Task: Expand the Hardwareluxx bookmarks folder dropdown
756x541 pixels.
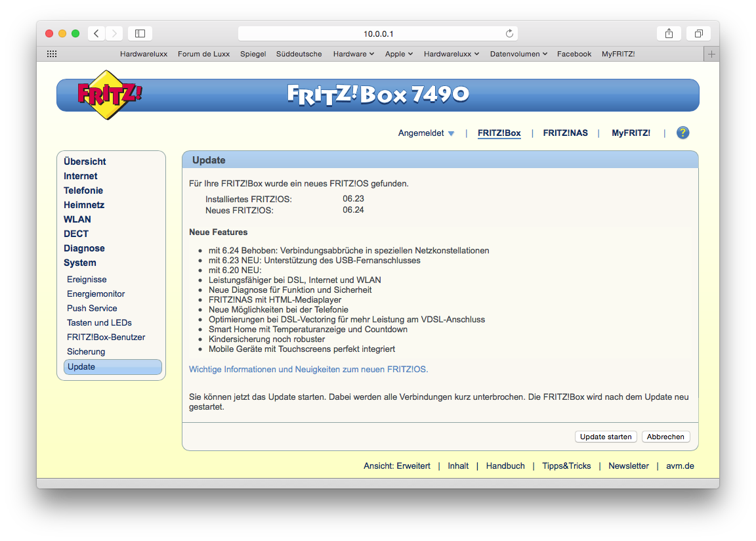Action: pos(451,54)
